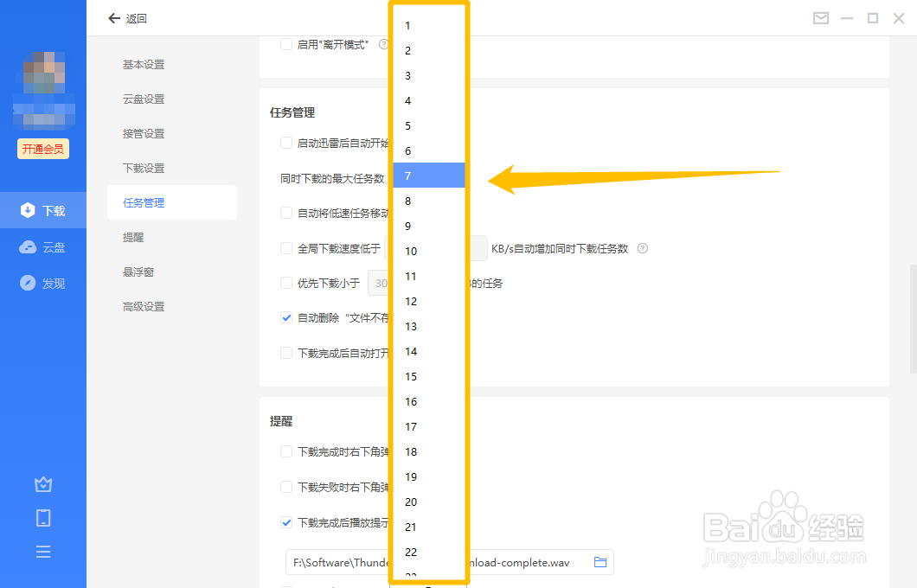Choose 8 in the task count dropdown
917x588 pixels.
coord(429,201)
